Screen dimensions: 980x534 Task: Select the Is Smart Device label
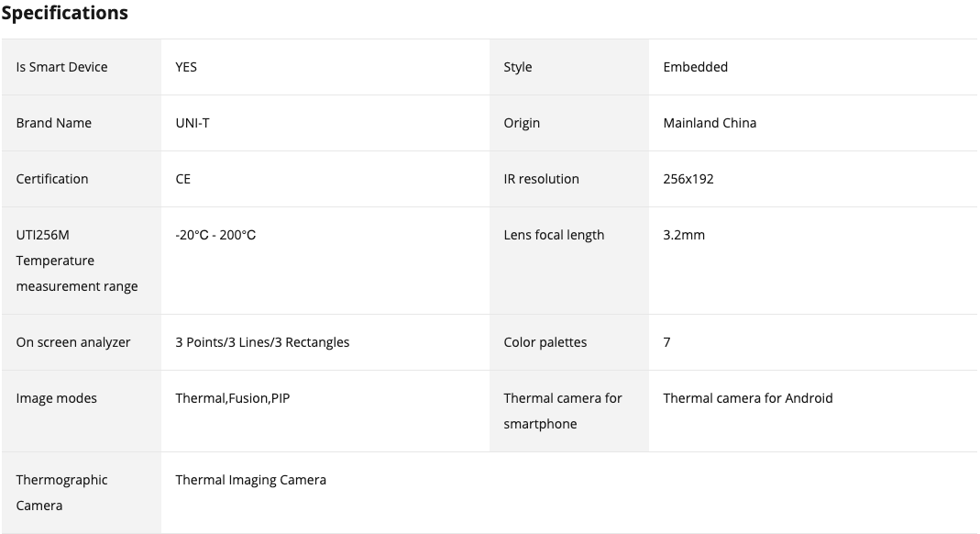tap(61, 67)
